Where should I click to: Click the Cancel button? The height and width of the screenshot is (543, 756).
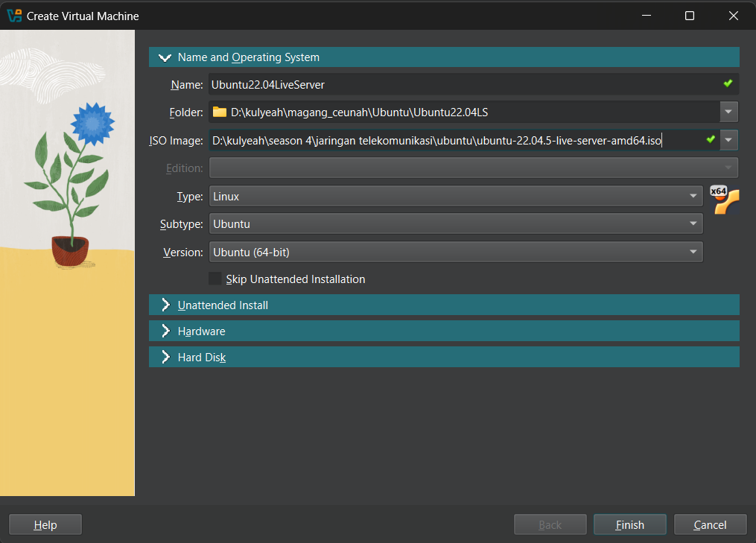tap(710, 524)
